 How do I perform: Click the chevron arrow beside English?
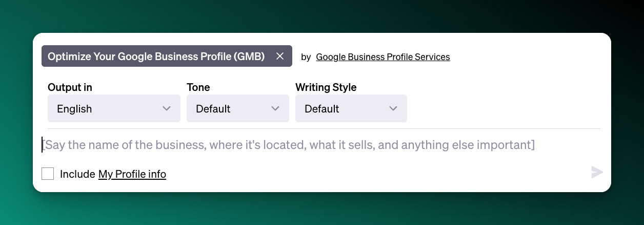click(x=166, y=108)
